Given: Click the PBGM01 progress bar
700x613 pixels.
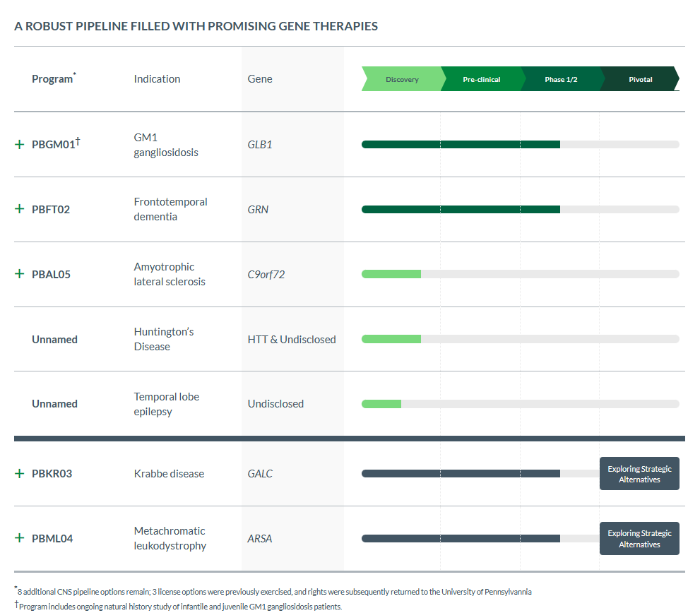Looking at the screenshot, I should coord(461,144).
